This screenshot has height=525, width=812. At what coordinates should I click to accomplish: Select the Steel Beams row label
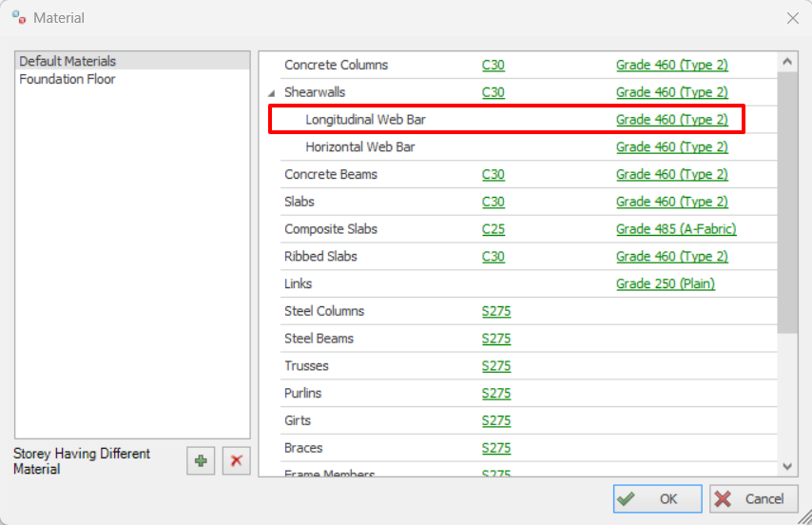click(319, 340)
